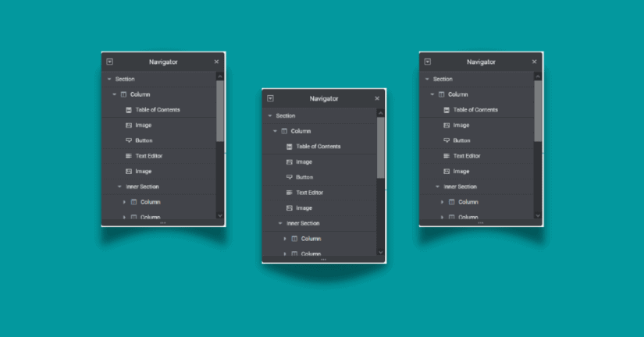Click the Button widget icon in the right Navigator
This screenshot has width=644, height=337.
click(447, 140)
